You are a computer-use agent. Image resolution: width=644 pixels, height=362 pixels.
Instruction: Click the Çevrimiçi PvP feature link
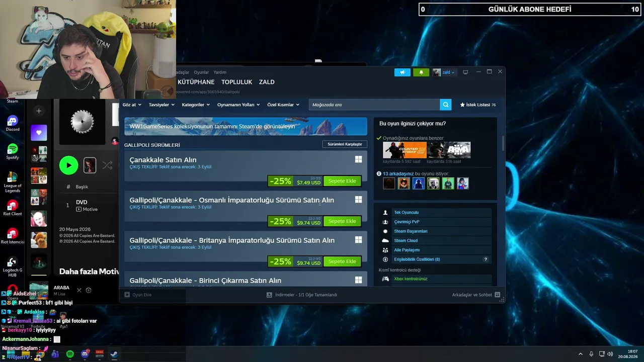click(x=407, y=222)
